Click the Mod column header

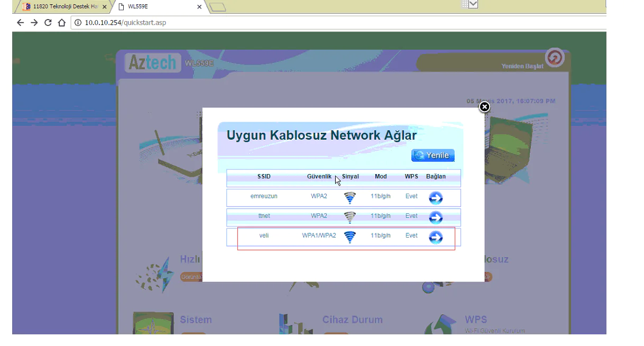coord(381,177)
